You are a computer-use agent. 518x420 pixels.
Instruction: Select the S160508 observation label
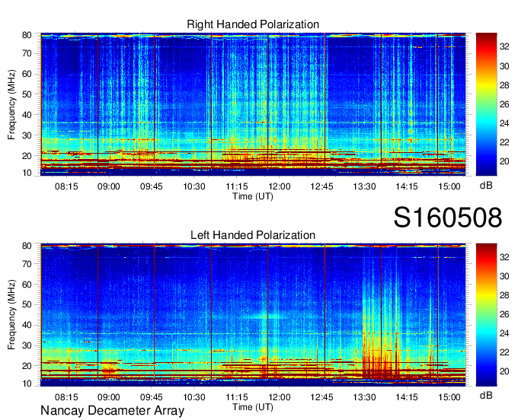click(448, 218)
